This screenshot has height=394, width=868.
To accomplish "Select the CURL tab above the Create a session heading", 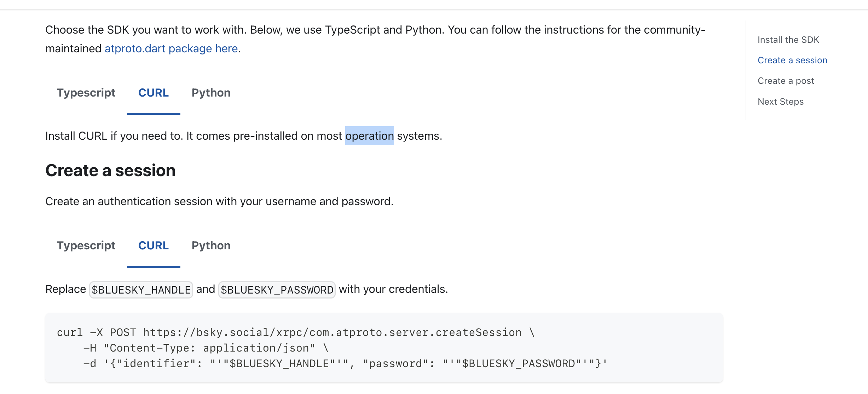I will point(154,93).
